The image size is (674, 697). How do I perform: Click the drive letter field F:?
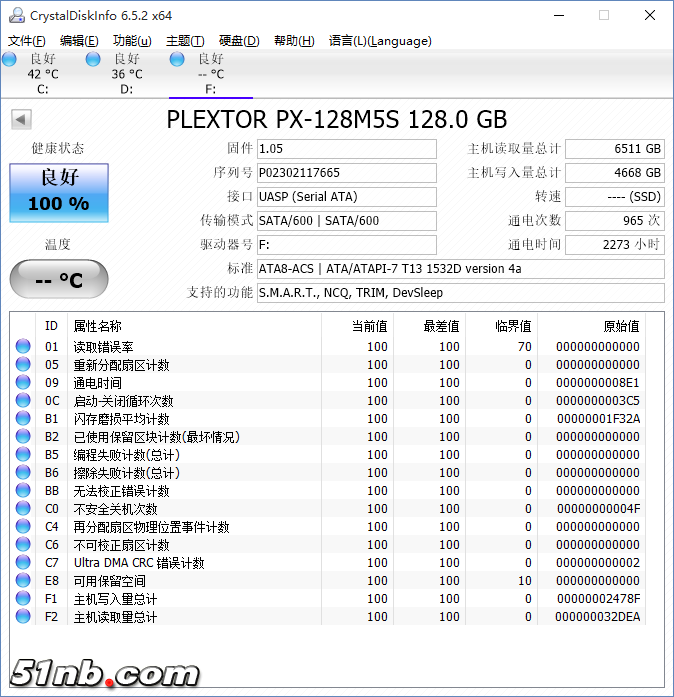click(x=347, y=245)
